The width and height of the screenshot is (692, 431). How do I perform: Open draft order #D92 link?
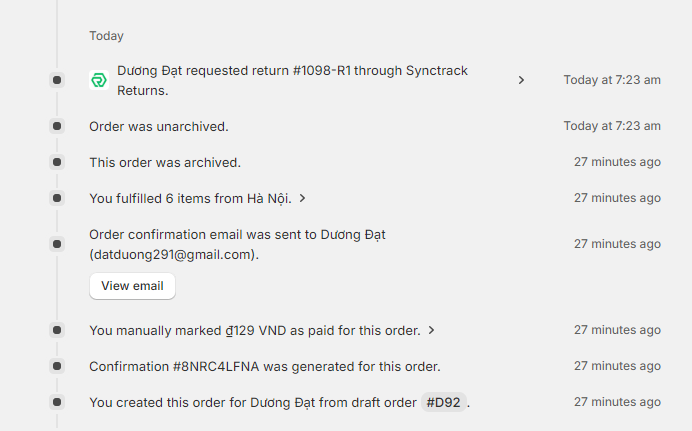point(444,402)
